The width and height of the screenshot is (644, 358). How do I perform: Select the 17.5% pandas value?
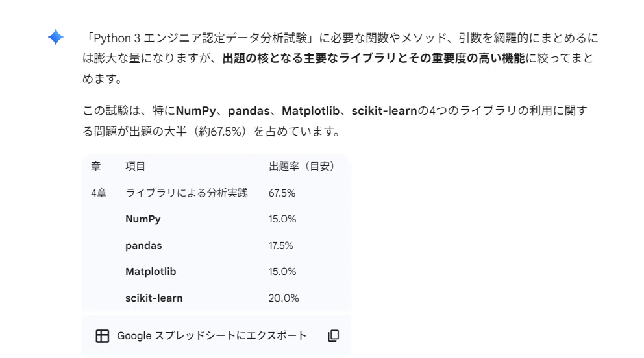pyautogui.click(x=281, y=246)
